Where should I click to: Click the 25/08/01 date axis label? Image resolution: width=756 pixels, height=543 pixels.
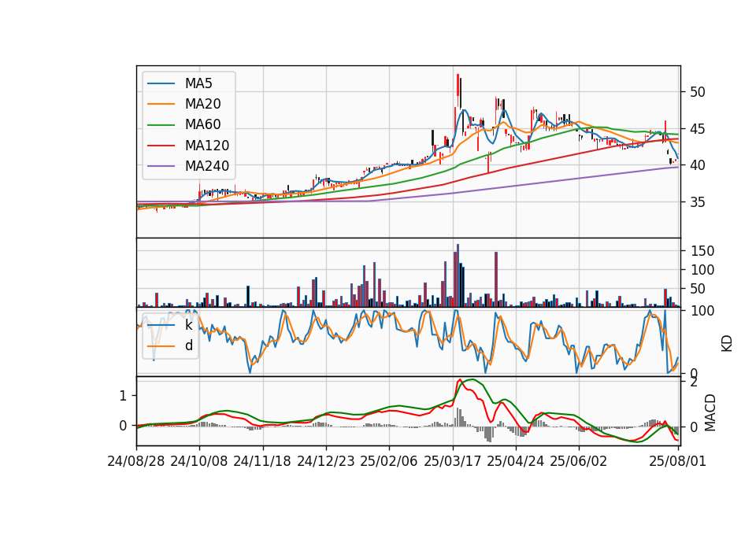677,461
